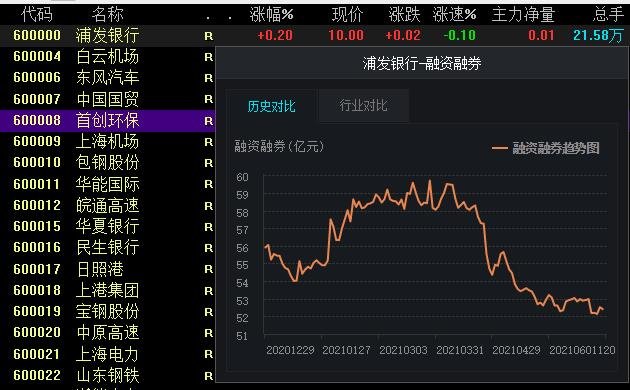Sort by the 涨跌 column header
This screenshot has height=390, width=630.
click(404, 15)
